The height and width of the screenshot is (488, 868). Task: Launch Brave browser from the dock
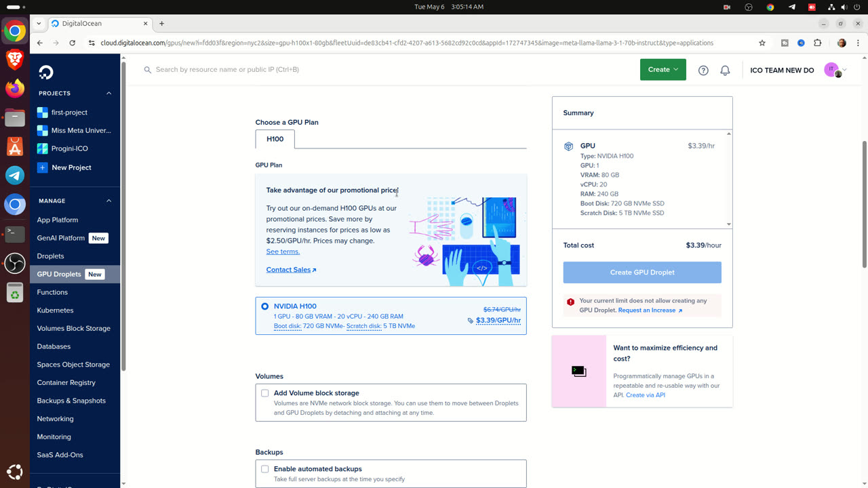point(15,60)
